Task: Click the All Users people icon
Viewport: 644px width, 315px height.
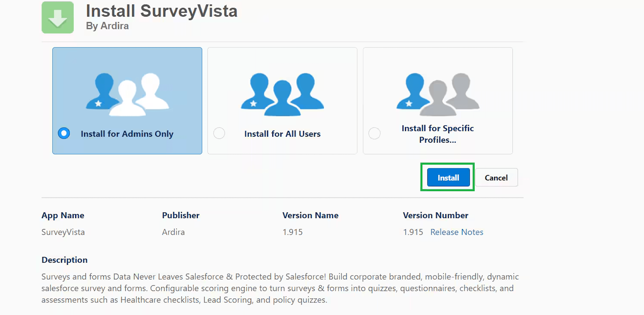Action: (282, 94)
